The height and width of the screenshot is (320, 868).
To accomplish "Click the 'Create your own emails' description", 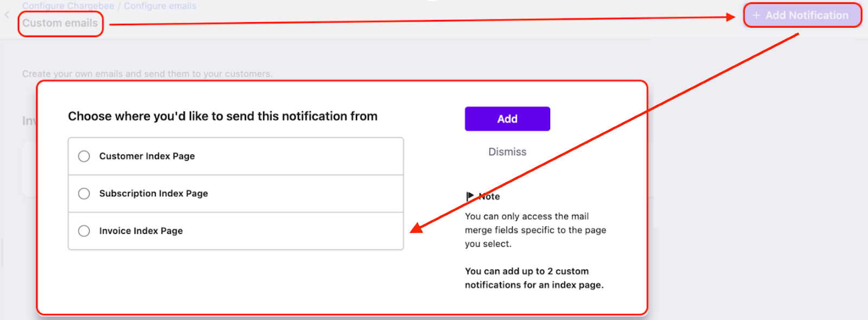I will point(147,74).
